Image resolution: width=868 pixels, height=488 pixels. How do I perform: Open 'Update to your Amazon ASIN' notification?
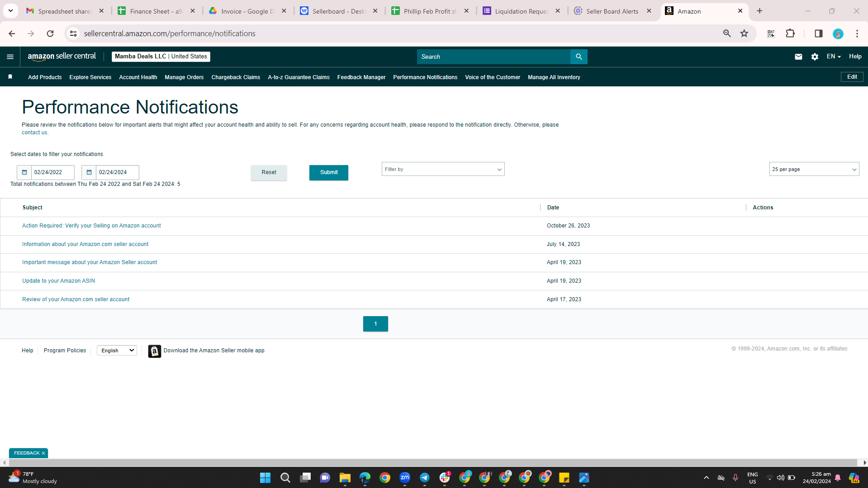(58, 281)
